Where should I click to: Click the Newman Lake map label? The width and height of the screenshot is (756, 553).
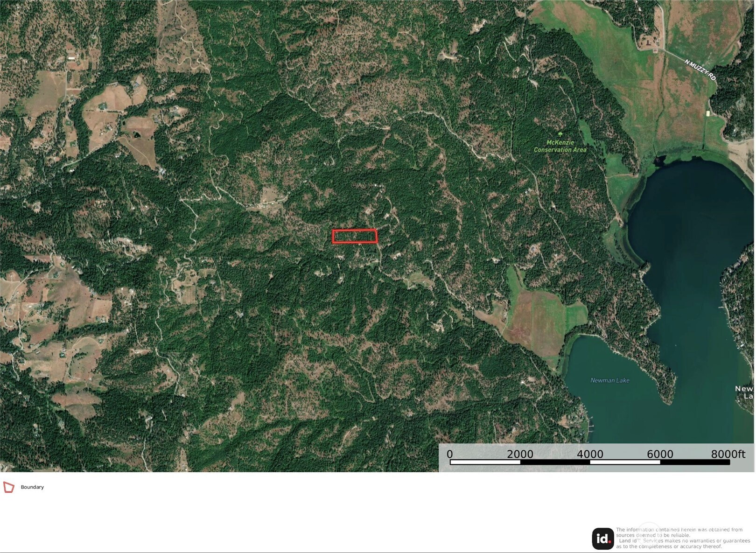[x=609, y=380]
